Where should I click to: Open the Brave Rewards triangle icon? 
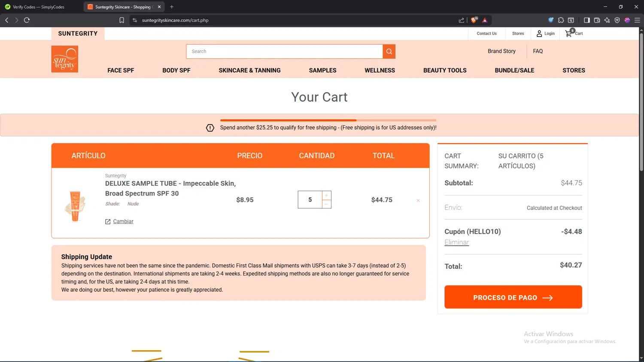tap(485, 20)
